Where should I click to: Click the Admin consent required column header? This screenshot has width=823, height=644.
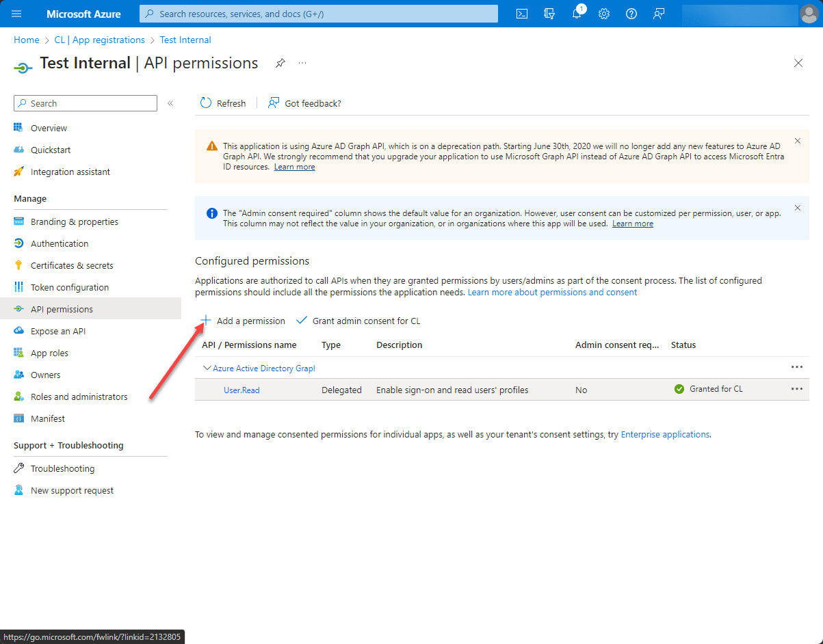tap(617, 345)
